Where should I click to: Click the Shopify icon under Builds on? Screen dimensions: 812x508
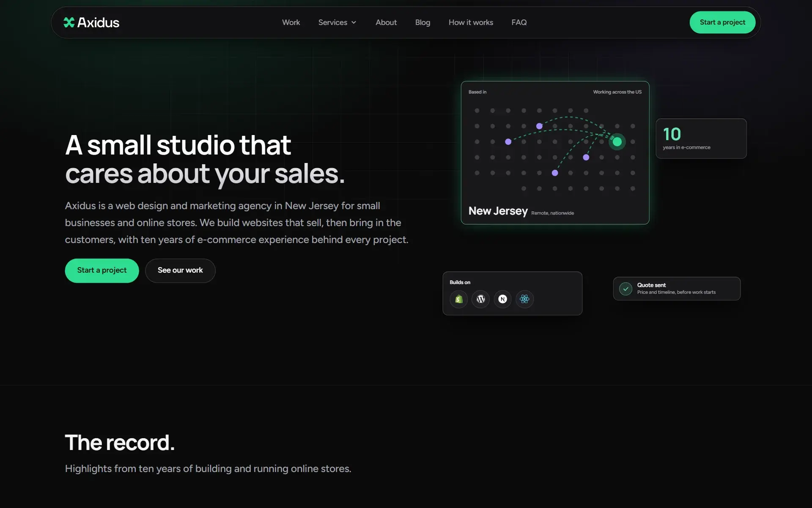[459, 299]
